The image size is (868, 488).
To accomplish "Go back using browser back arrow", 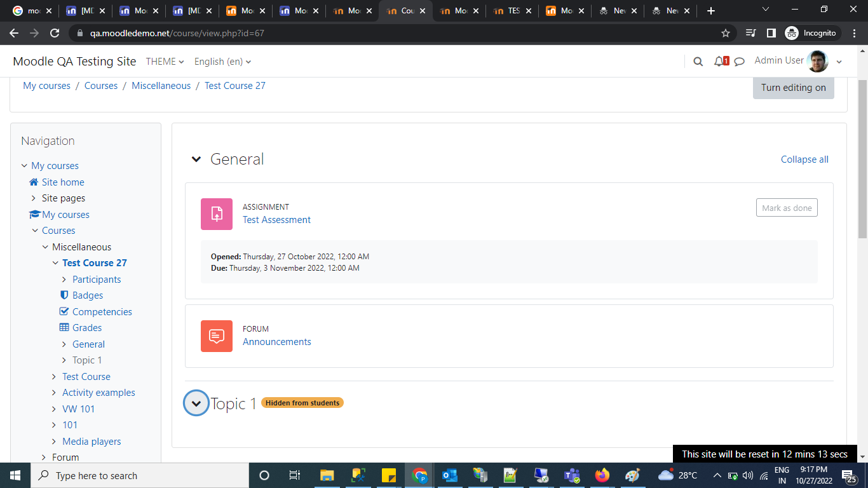I will 14,33.
